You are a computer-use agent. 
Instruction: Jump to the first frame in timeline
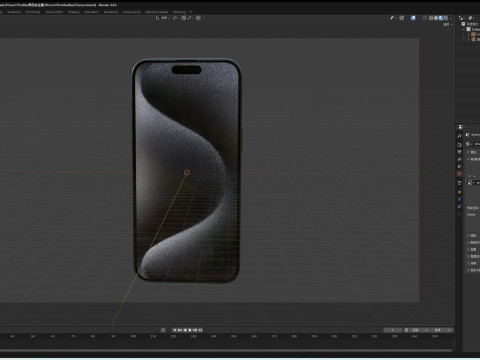tap(175, 330)
